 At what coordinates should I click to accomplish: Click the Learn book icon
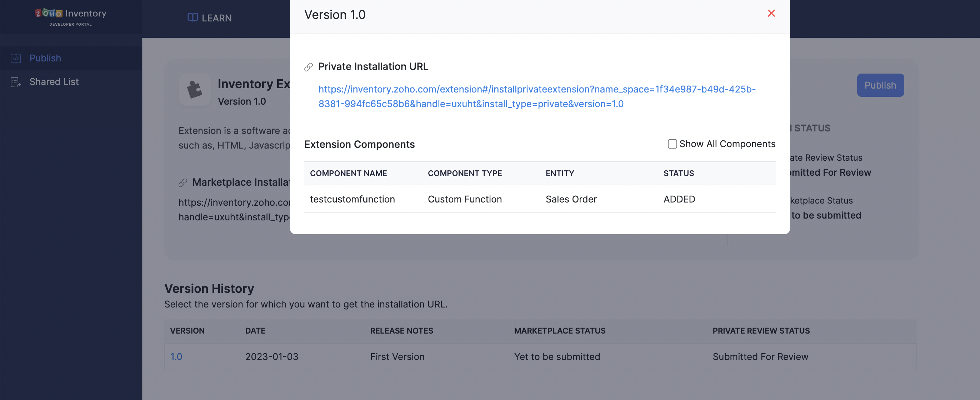(x=192, y=17)
